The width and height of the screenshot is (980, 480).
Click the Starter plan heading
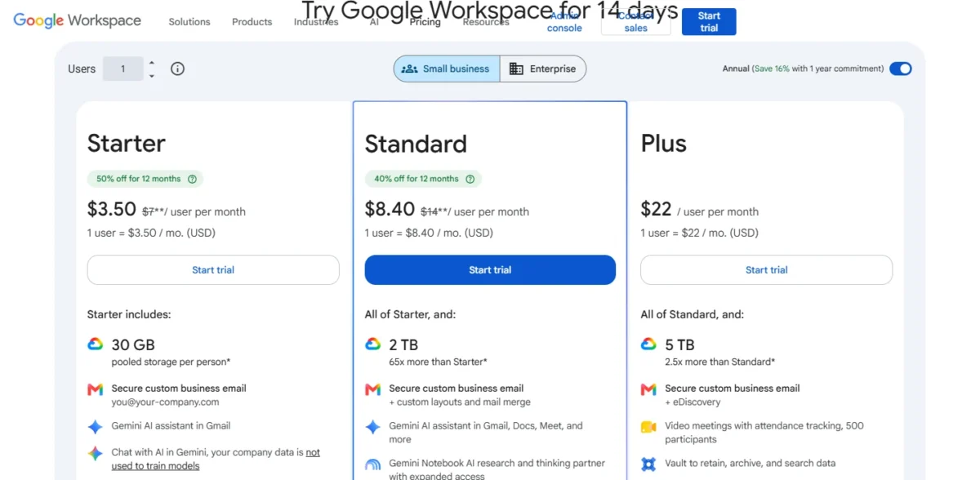(x=127, y=144)
